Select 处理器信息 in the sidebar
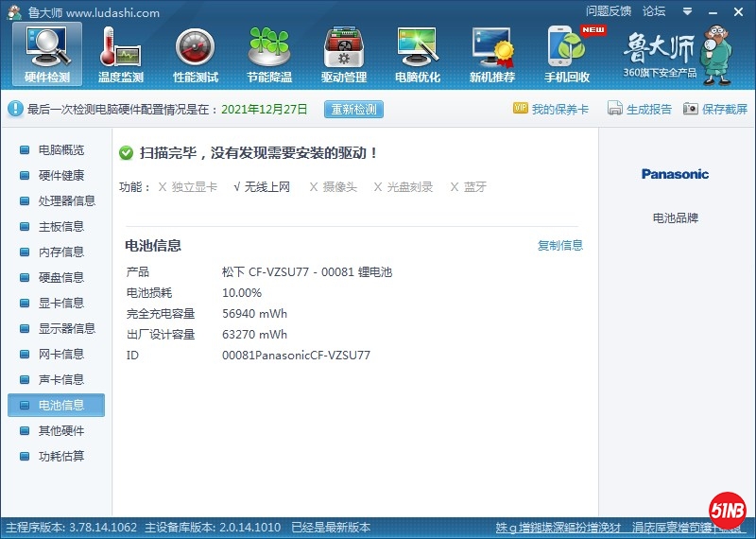This screenshot has height=539, width=756. coord(66,201)
